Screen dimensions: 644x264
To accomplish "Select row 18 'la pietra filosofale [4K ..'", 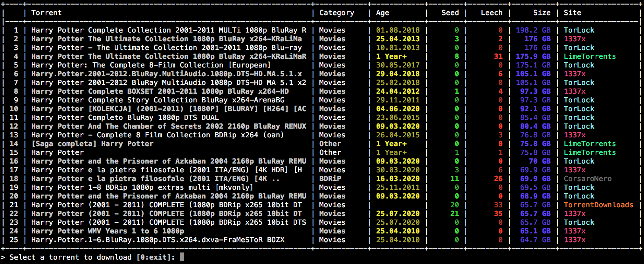I will pyautogui.click(x=156, y=179).
